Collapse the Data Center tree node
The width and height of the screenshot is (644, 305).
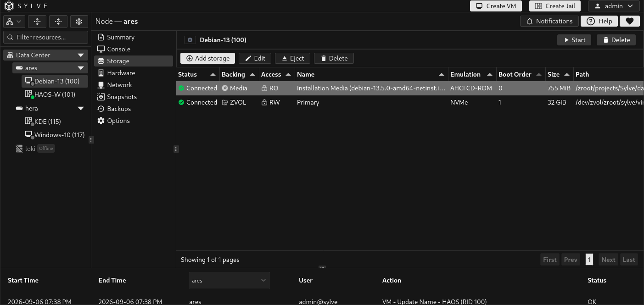pyautogui.click(x=81, y=55)
